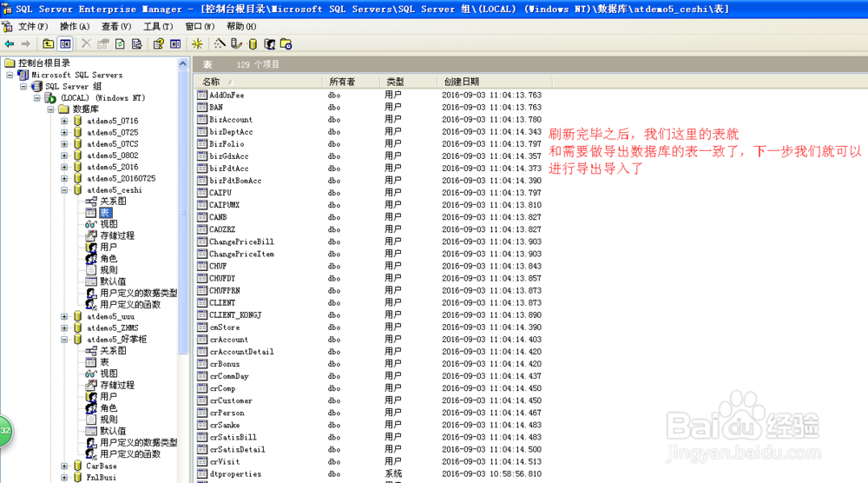Select the 控制台根目录 root node

pos(43,63)
